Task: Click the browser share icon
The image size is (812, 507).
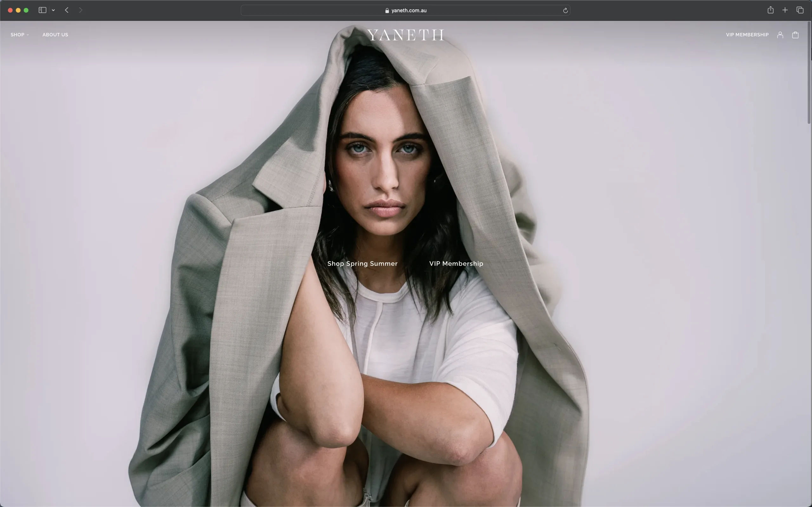Action: click(x=770, y=10)
